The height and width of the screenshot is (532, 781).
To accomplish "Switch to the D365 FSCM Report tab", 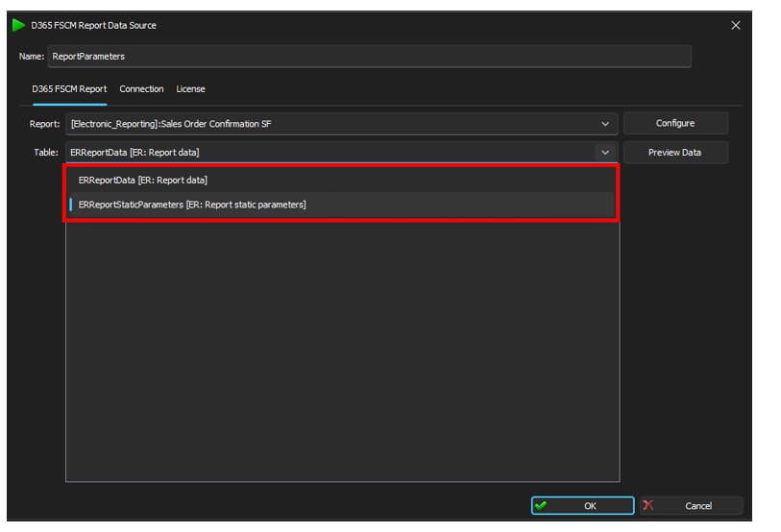I will click(x=69, y=89).
